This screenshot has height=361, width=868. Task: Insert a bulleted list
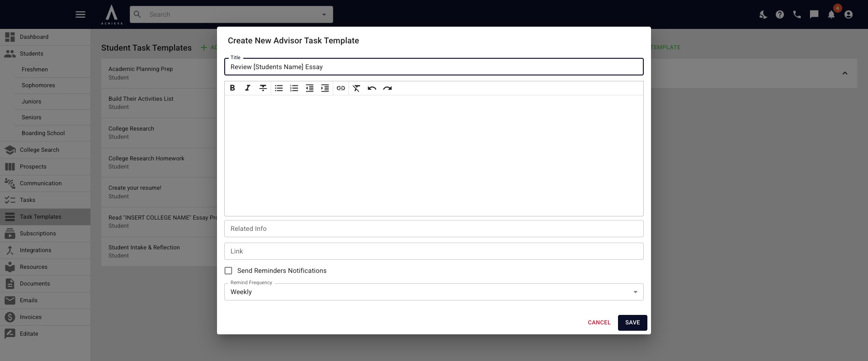(x=279, y=88)
